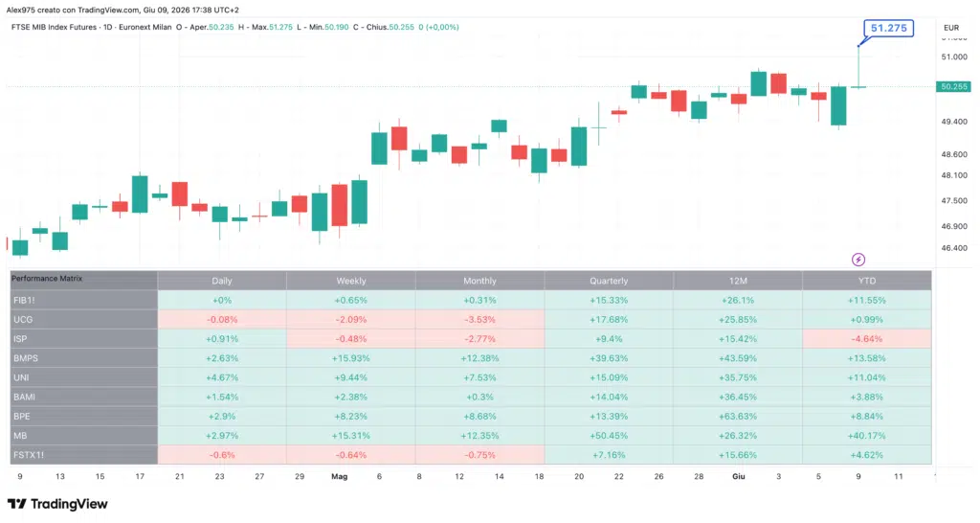Viewport: 980px width, 523px height.
Task: Select the Weekly column header
Action: tap(351, 281)
